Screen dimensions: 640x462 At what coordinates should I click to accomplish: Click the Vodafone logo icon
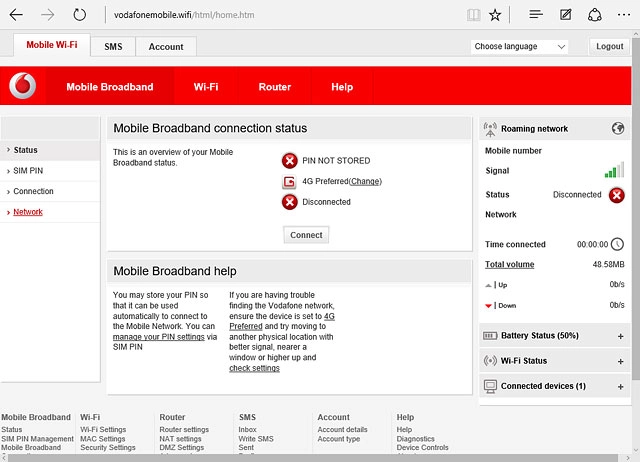point(22,87)
